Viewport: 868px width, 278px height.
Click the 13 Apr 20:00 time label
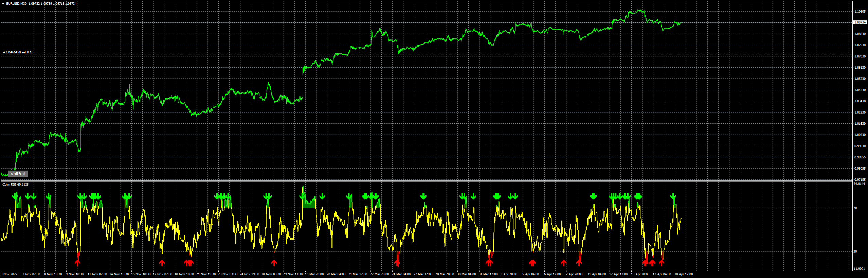click(640, 274)
